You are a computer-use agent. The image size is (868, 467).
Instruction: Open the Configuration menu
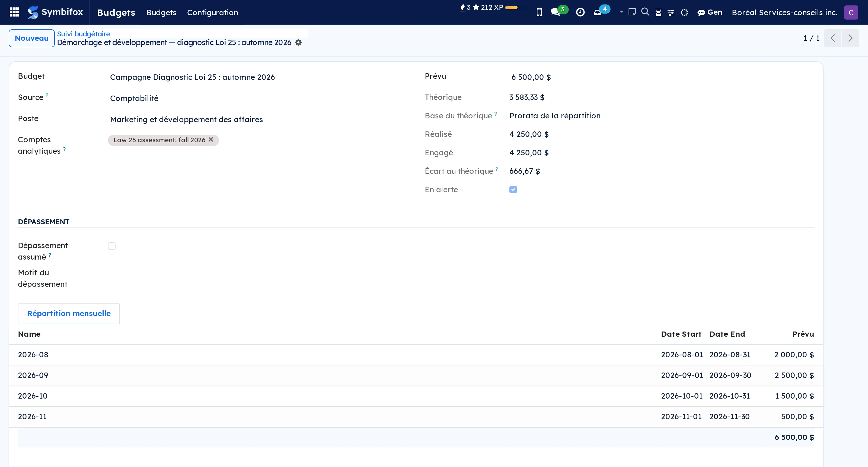pyautogui.click(x=212, y=12)
